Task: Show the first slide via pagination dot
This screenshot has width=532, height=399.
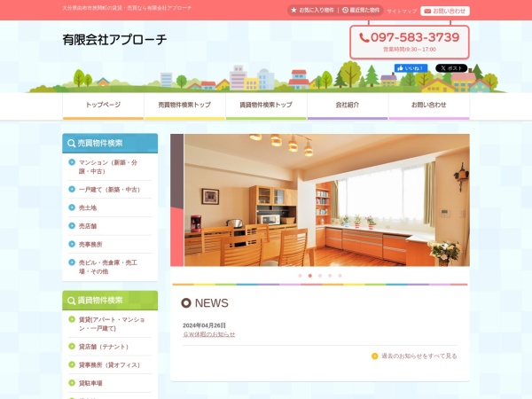Action: 300,276
